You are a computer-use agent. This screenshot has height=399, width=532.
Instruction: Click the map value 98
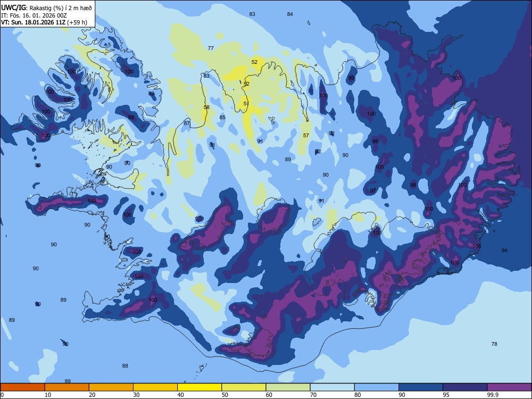(413, 185)
